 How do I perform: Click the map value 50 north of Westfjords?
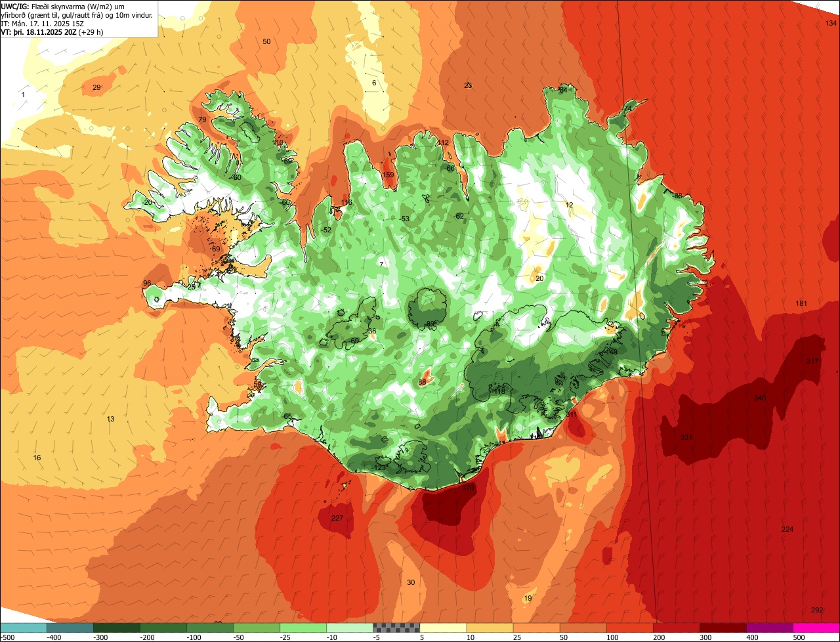pos(266,41)
